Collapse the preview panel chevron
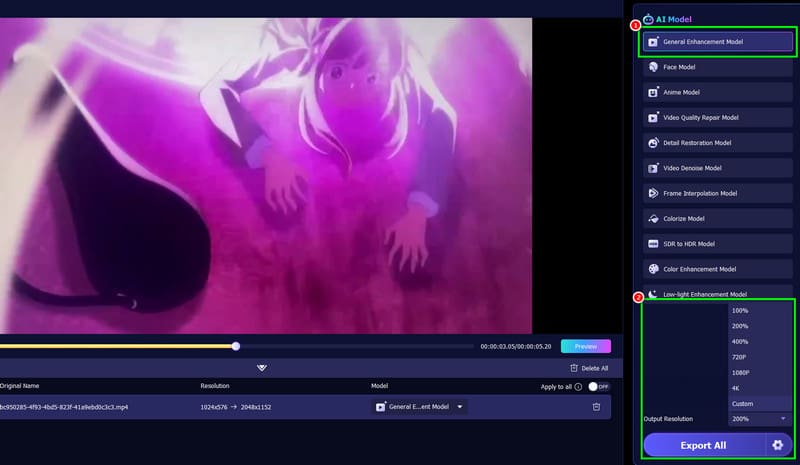This screenshot has height=465, width=800. click(x=262, y=368)
